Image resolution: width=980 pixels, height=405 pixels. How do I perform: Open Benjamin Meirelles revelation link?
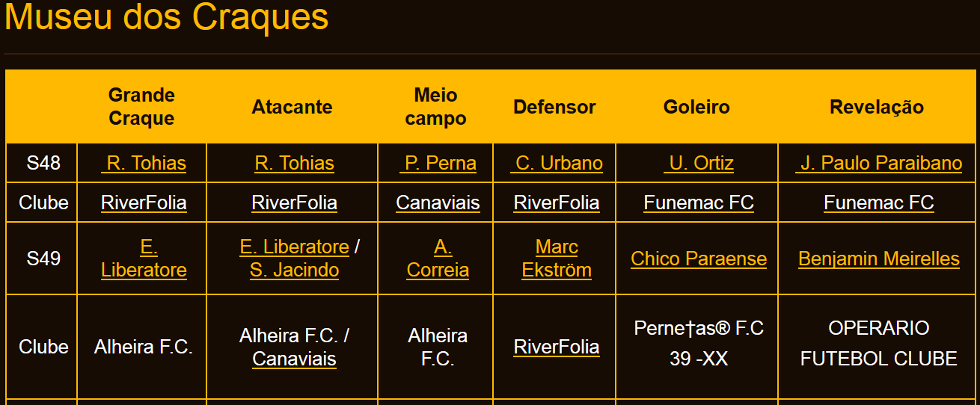(x=879, y=259)
